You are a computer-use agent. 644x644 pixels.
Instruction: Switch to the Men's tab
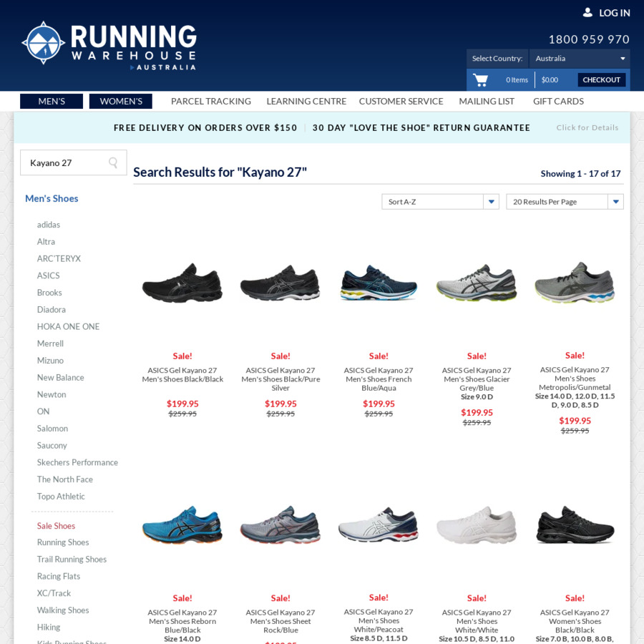pos(52,102)
